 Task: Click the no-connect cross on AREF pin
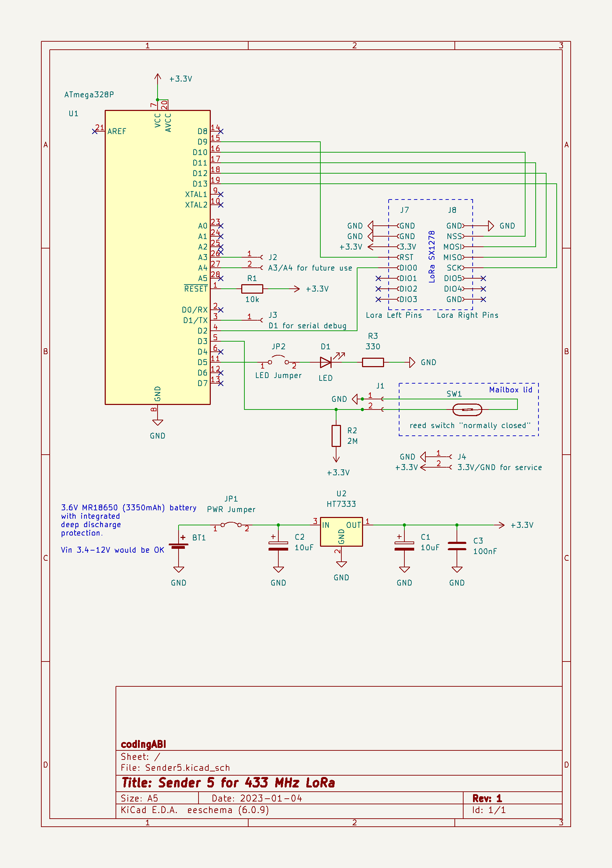tap(95, 131)
